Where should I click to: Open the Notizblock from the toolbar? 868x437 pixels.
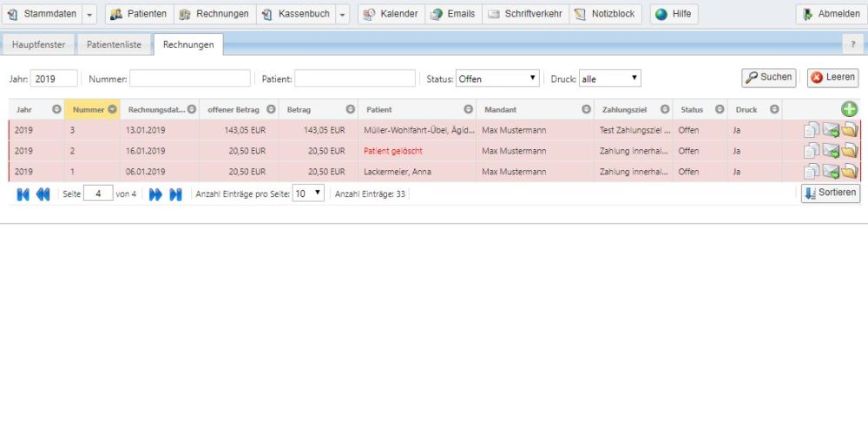[605, 14]
